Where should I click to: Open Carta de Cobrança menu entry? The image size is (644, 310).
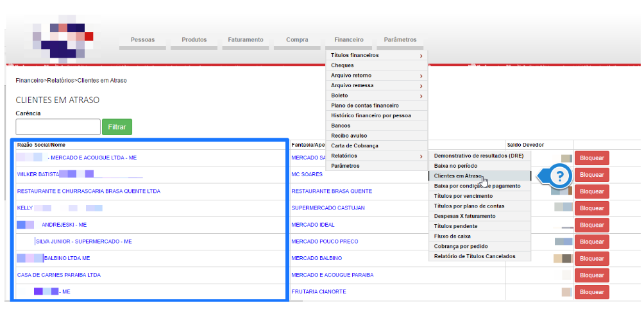click(354, 145)
